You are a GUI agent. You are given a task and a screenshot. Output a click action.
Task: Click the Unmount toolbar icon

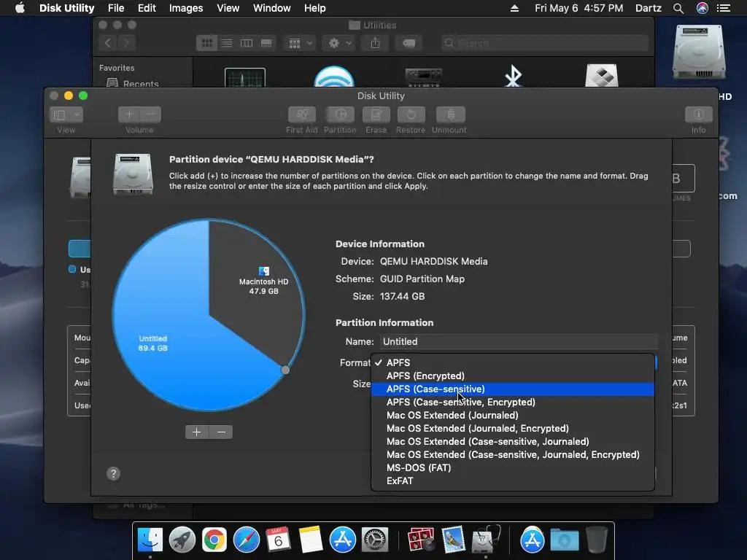pyautogui.click(x=451, y=114)
